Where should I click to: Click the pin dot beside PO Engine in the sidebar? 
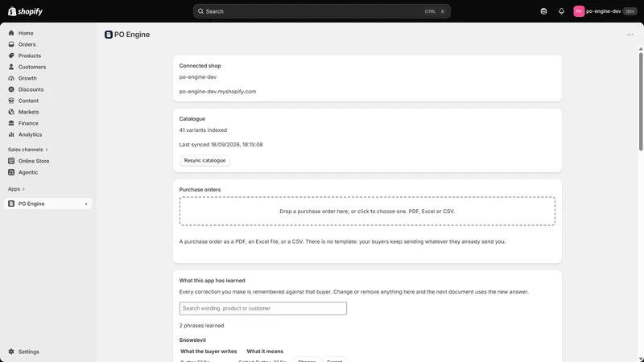point(86,204)
